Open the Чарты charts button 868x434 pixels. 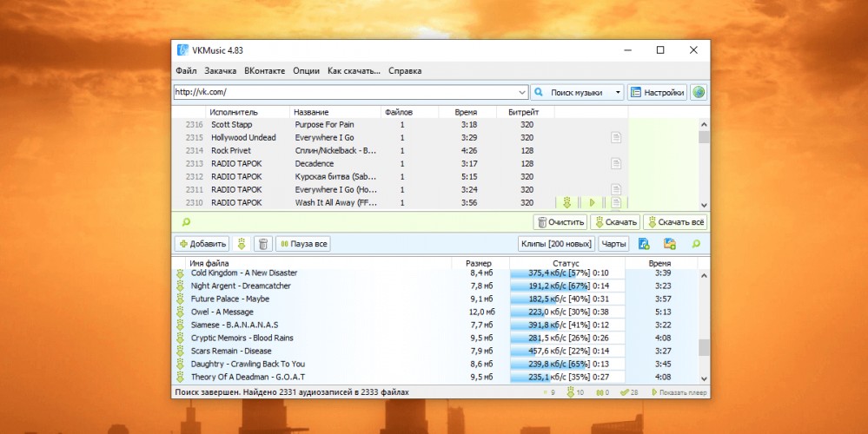(613, 244)
